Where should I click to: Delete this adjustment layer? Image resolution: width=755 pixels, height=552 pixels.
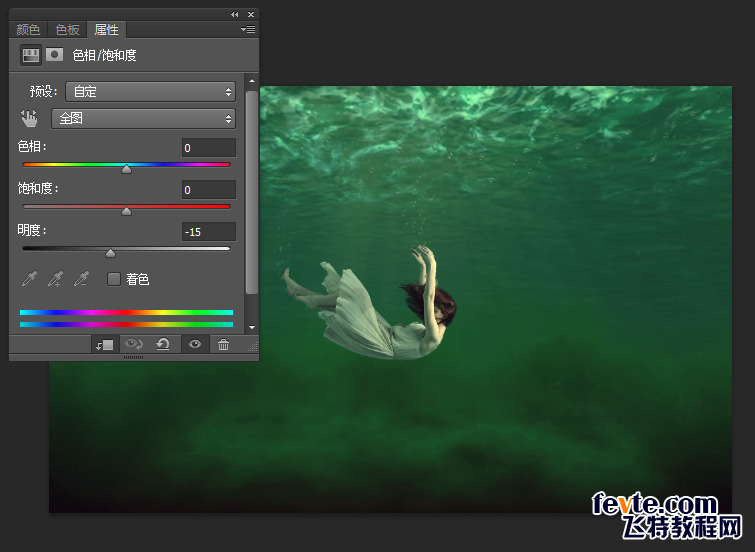point(223,344)
